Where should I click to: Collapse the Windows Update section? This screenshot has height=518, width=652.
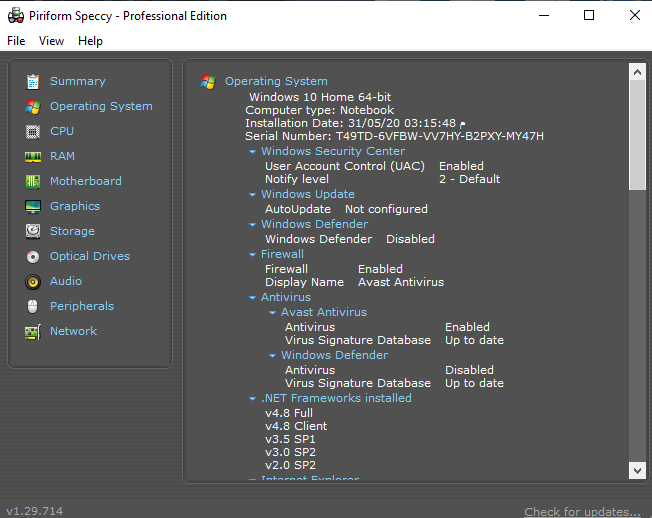click(252, 195)
